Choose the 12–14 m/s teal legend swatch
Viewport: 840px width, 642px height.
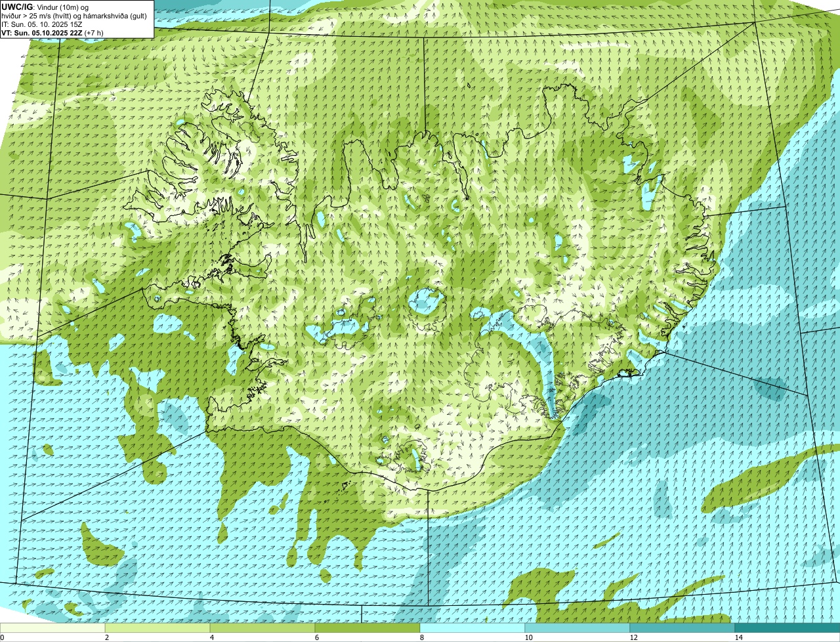tap(682, 628)
